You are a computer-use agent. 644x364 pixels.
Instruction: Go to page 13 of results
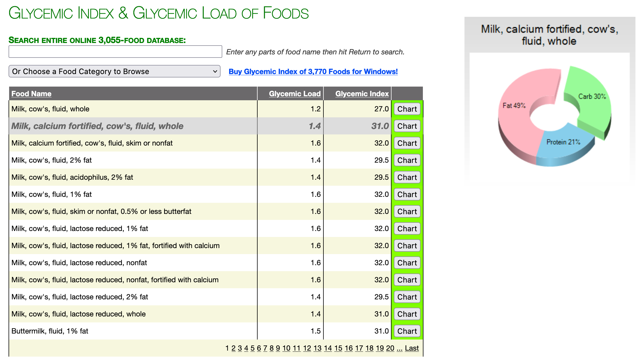tap(317, 348)
